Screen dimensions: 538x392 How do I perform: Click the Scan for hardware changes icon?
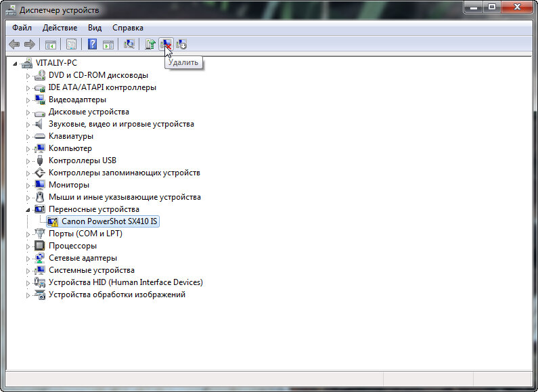pyautogui.click(x=129, y=44)
